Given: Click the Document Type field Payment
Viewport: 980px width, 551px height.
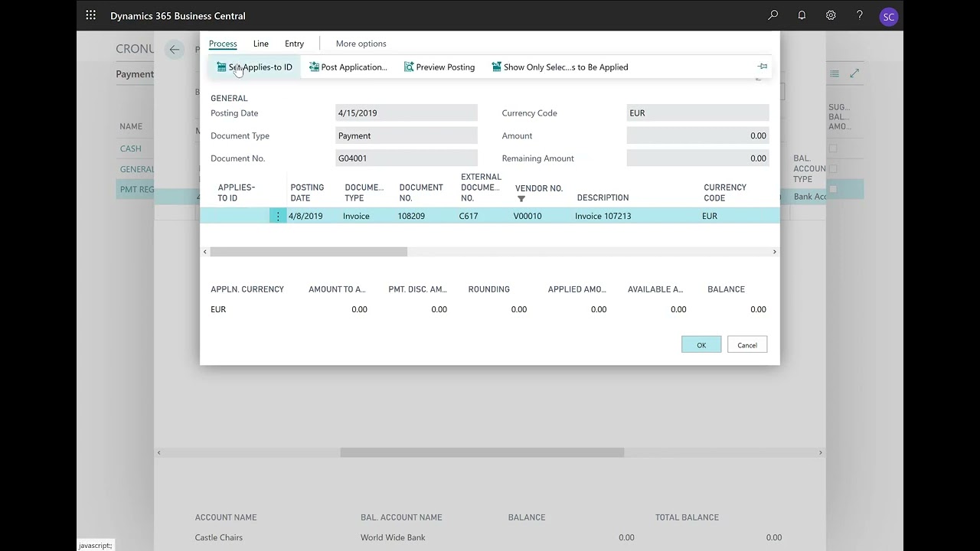Looking at the screenshot, I should 407,135.
